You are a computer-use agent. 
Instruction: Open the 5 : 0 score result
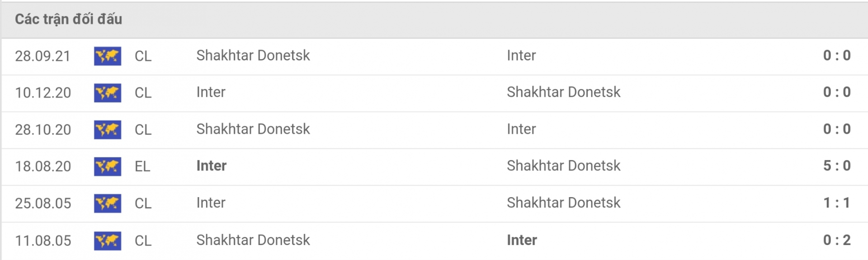pos(837,166)
